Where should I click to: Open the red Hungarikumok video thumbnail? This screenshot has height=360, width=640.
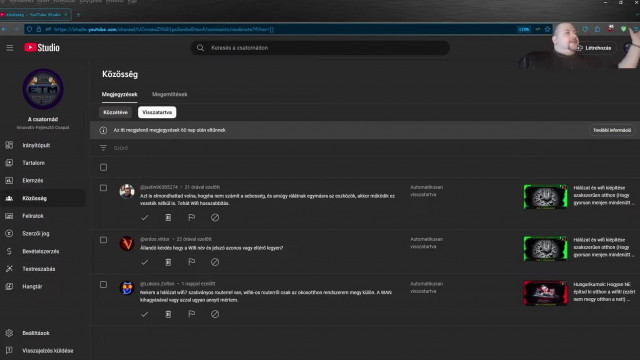click(x=545, y=293)
